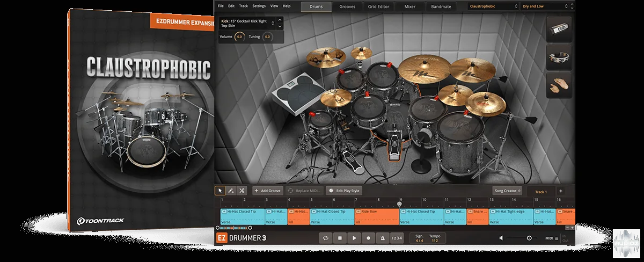Open the Dry and Low preset dropdown

click(x=545, y=6)
